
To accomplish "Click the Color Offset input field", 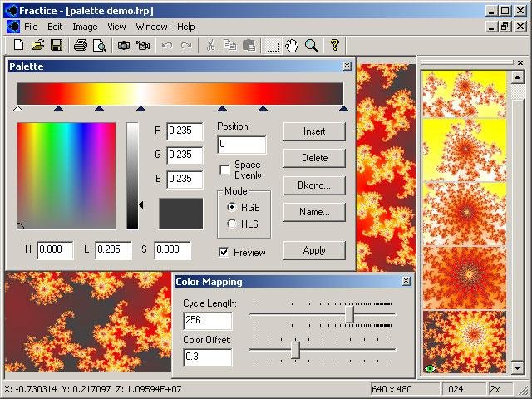I will point(208,357).
